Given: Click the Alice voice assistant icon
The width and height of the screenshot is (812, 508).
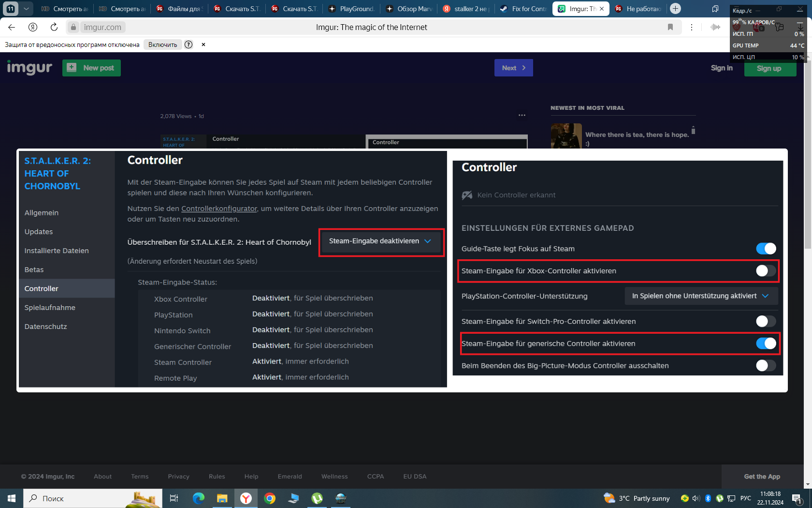Looking at the screenshot, I should tap(716, 27).
